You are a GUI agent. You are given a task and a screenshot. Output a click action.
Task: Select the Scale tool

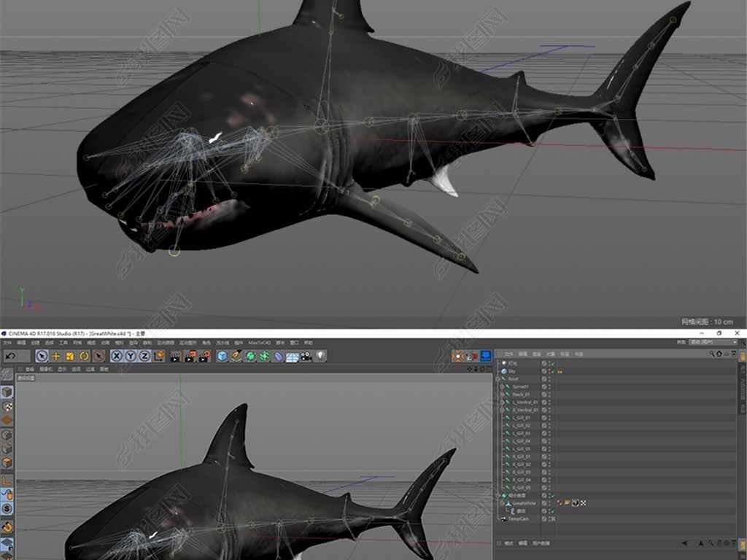pos(69,357)
